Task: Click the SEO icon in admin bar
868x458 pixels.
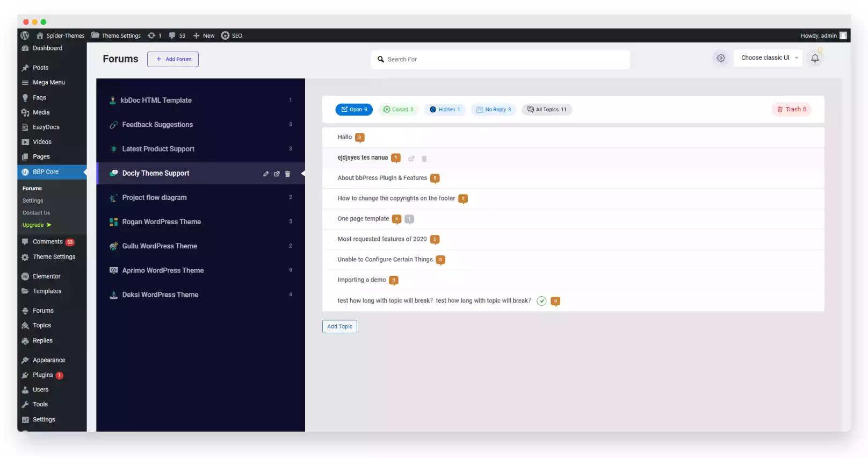Action: tap(225, 35)
